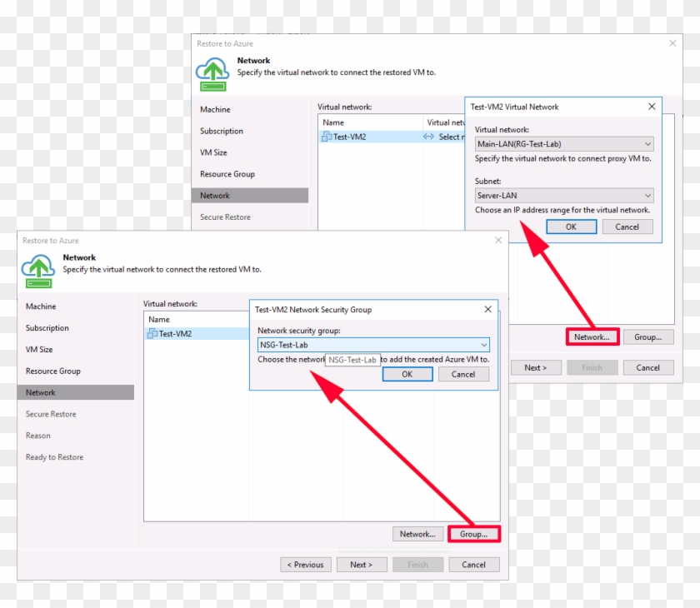Go to the Reason step in sidebar
Image resolution: width=700 pixels, height=608 pixels.
(x=38, y=436)
